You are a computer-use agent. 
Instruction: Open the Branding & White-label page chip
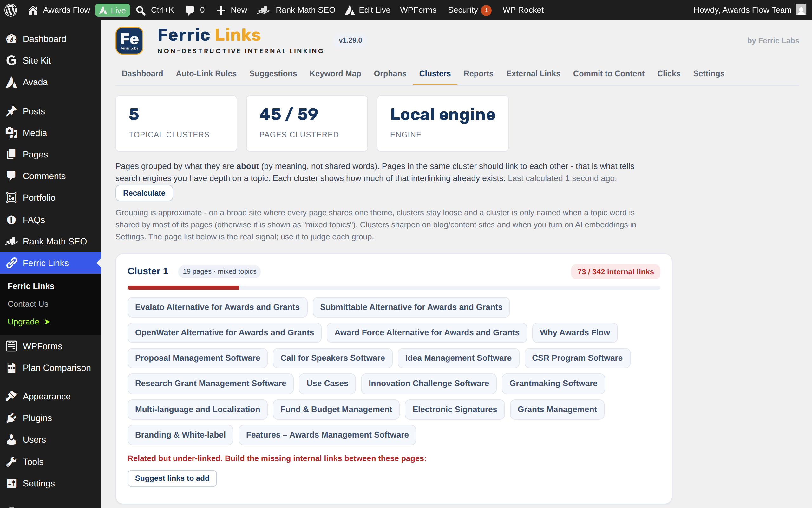click(x=180, y=435)
